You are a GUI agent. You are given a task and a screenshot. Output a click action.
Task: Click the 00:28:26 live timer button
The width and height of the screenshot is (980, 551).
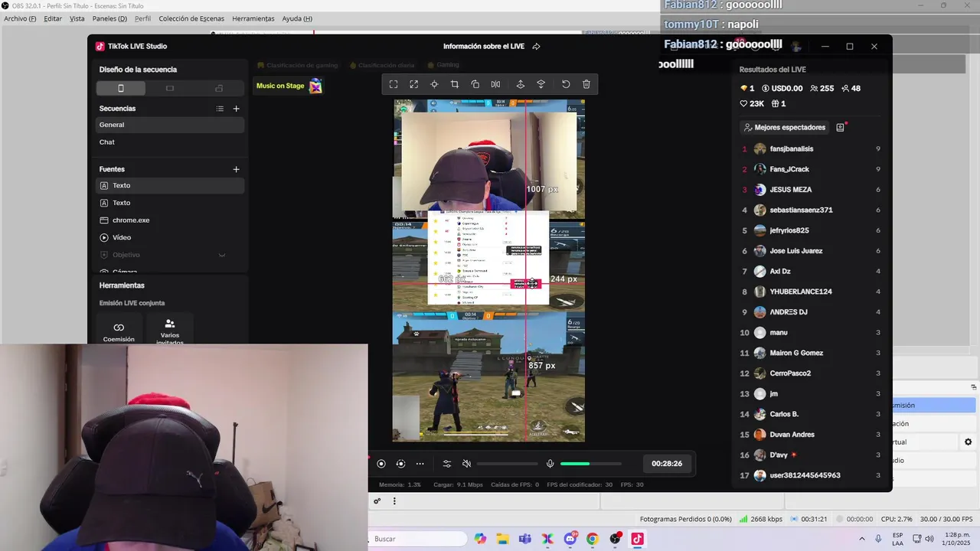(667, 463)
